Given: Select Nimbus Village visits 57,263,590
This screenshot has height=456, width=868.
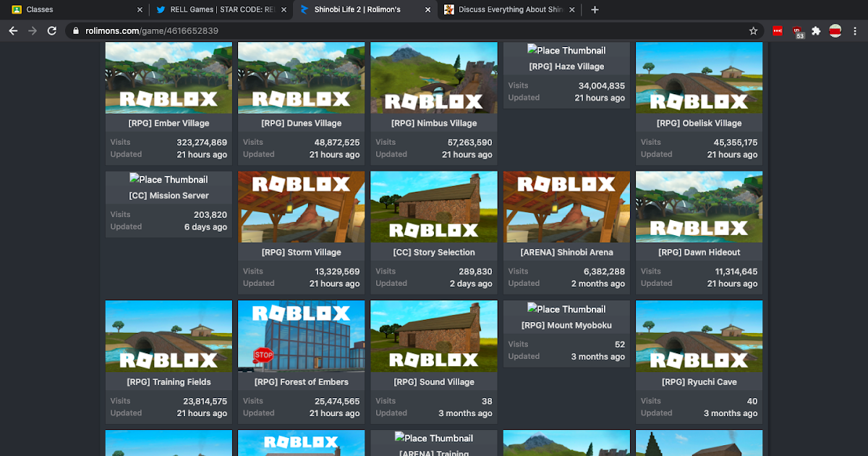Looking at the screenshot, I should pyautogui.click(x=469, y=143).
